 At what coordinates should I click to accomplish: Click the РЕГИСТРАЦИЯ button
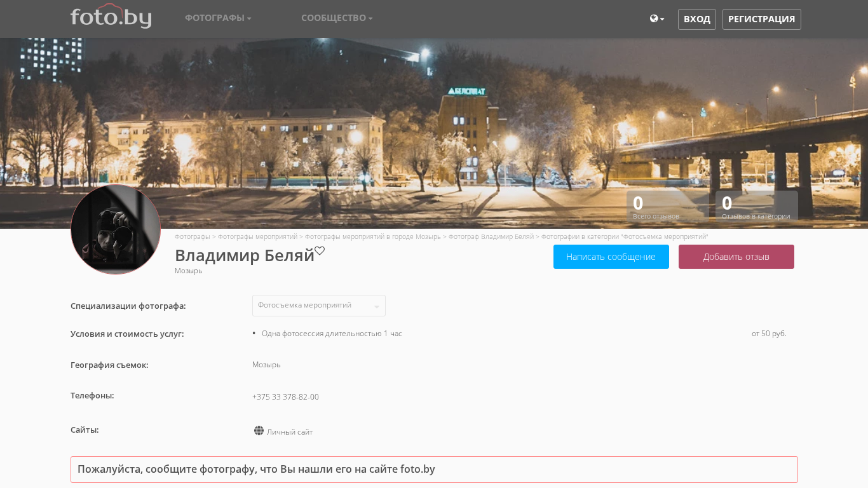pos(762,19)
